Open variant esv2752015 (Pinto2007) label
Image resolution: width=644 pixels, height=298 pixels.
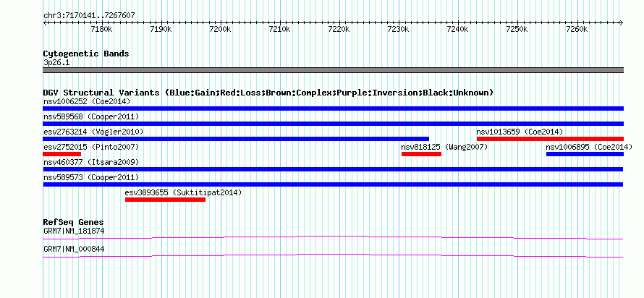91,147
